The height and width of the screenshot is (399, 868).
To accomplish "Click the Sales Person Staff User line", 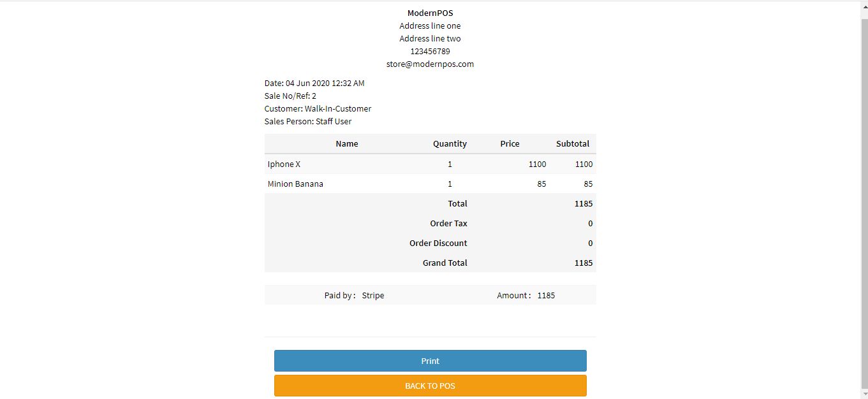I will [308, 122].
